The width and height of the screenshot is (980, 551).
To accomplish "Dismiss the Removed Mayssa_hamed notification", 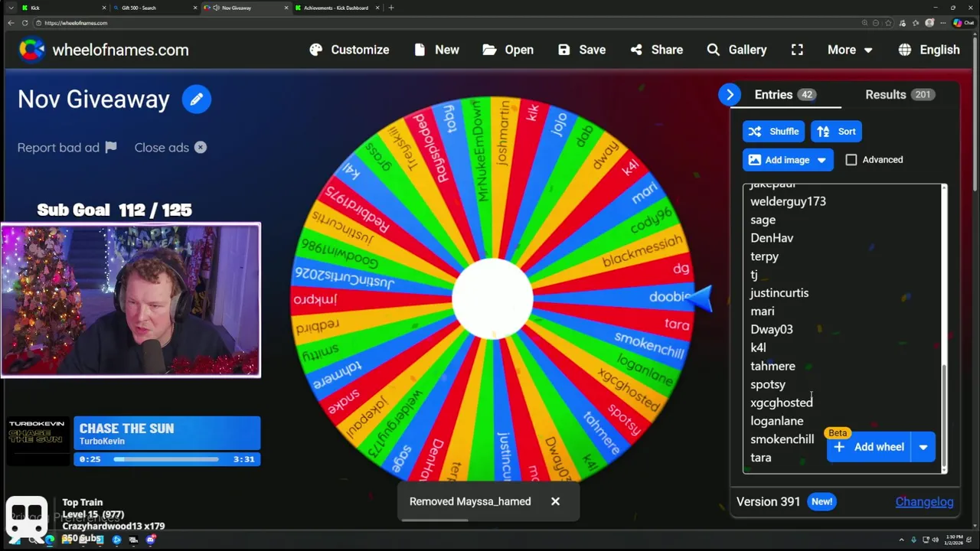I will click(555, 501).
